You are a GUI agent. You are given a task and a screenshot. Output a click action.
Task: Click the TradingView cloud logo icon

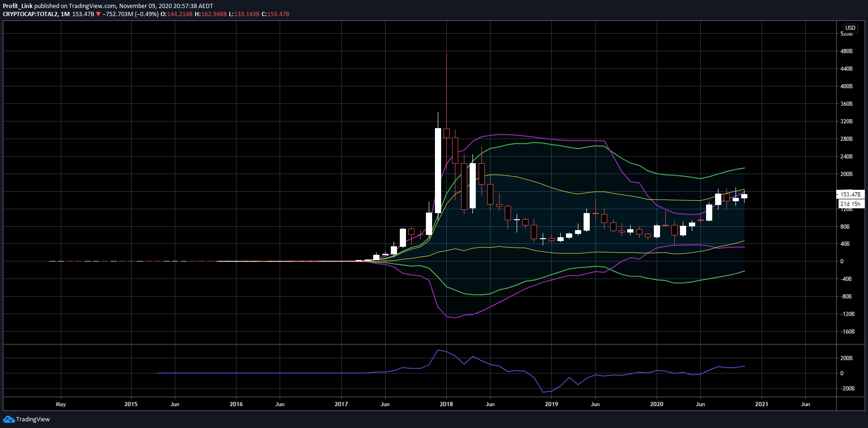click(x=9, y=419)
